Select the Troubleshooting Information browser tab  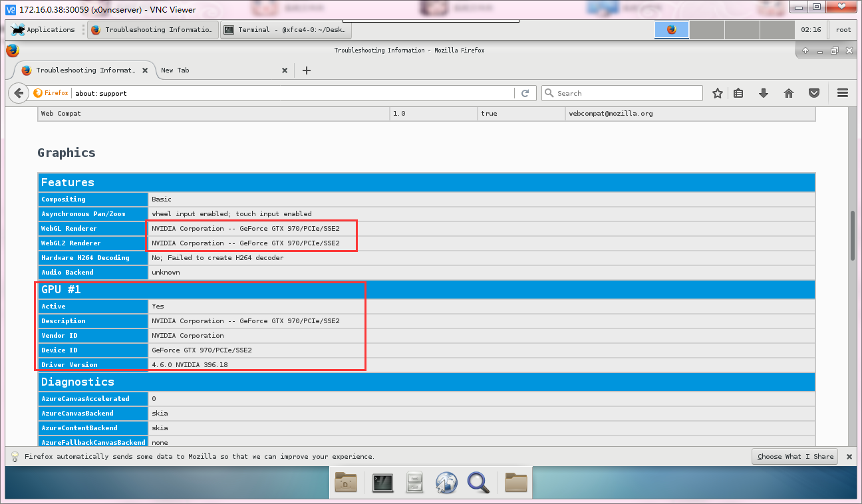(x=84, y=70)
